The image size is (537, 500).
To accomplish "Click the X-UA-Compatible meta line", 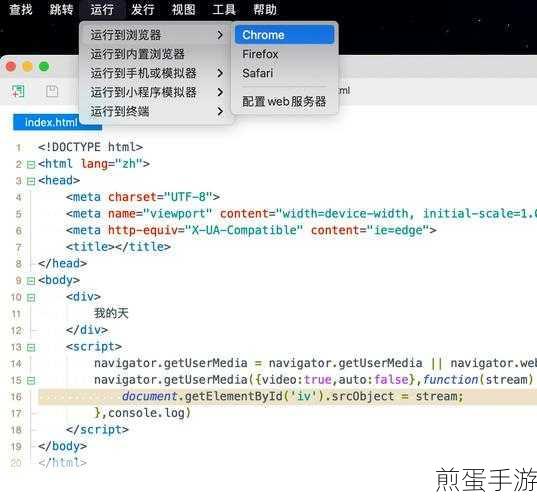I will (x=251, y=230).
